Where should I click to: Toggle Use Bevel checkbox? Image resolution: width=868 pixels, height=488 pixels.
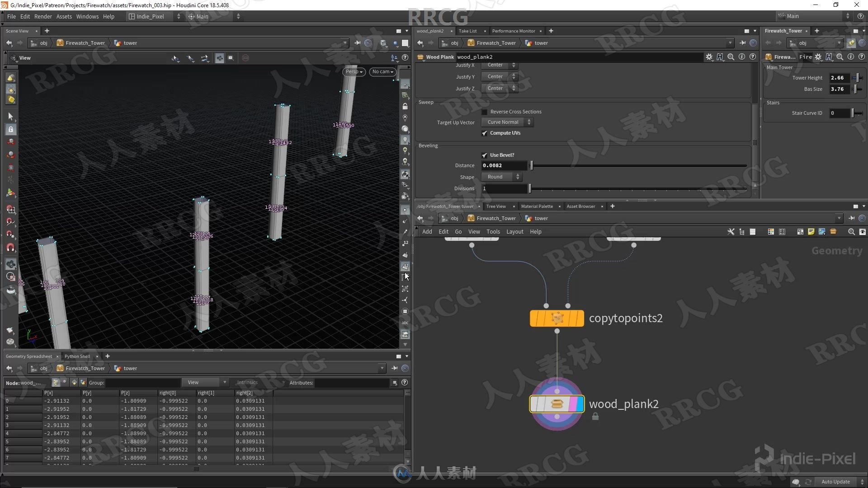(x=485, y=155)
